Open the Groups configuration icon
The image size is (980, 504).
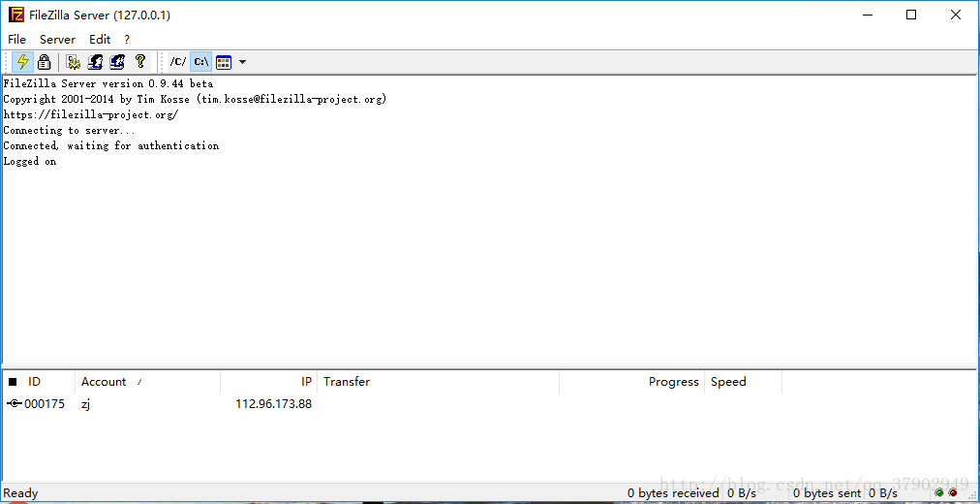117,62
